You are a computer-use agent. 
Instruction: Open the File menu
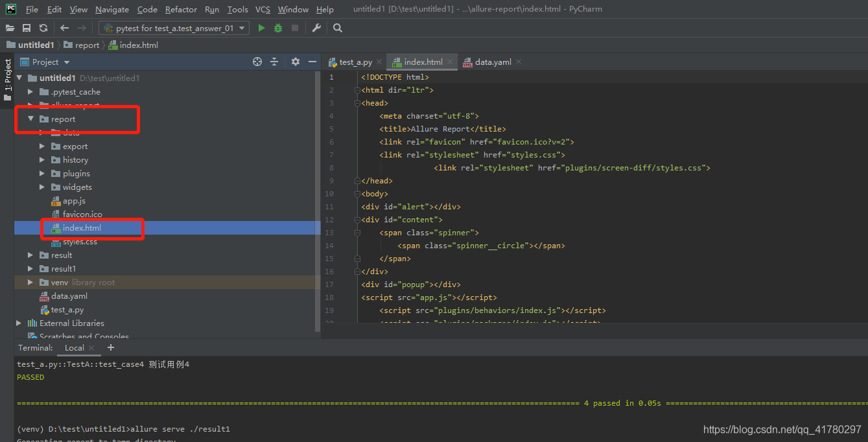[x=32, y=9]
